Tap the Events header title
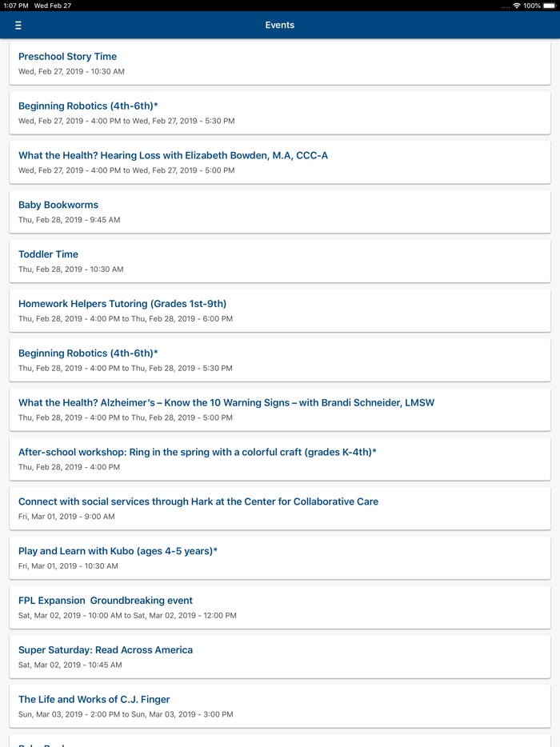Screen dimensions: 560x747 (x=280, y=26)
